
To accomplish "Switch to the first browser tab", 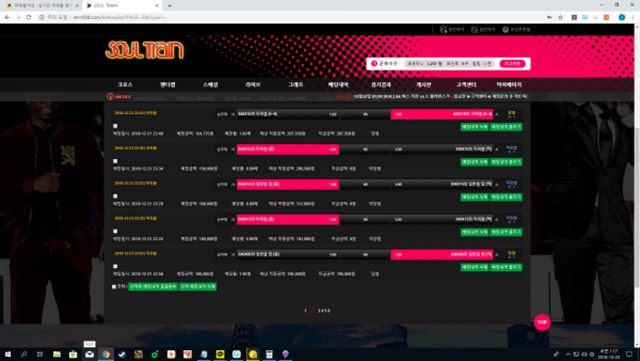I will 41,6.
